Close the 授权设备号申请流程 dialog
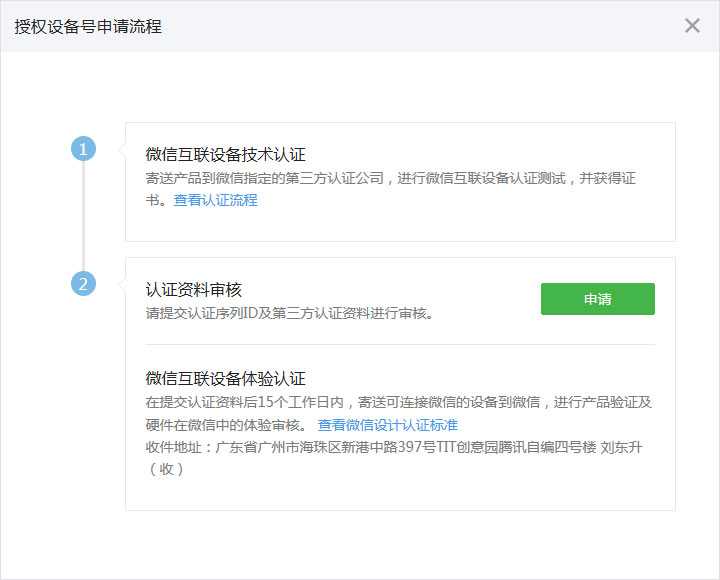 692,26
